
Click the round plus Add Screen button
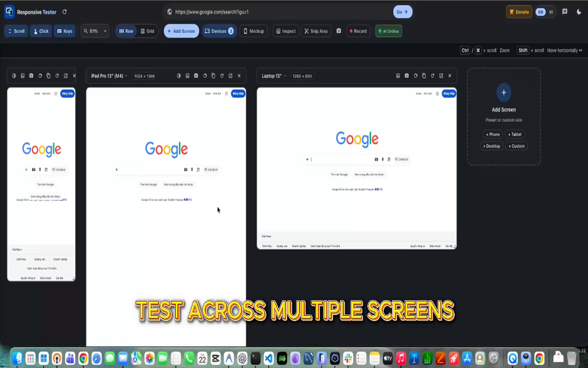[503, 92]
